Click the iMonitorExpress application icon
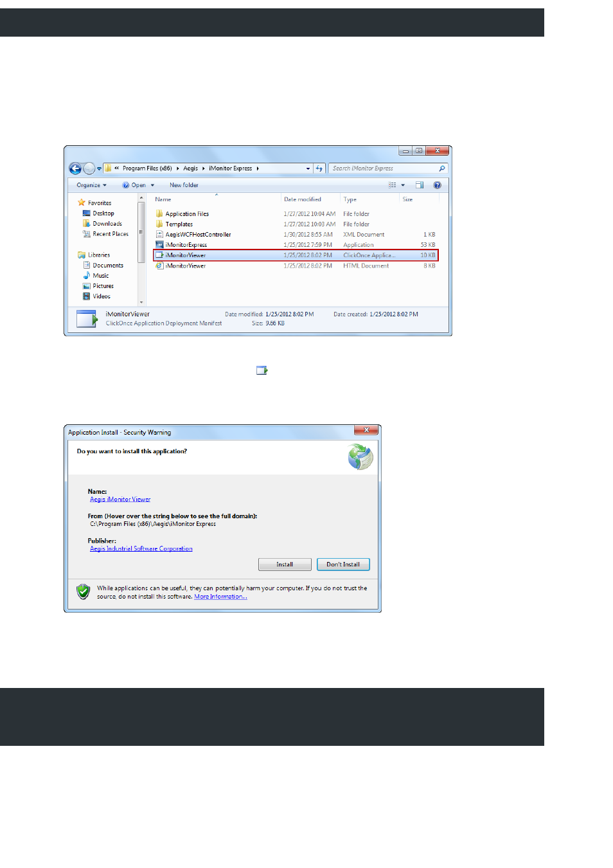The height and width of the screenshot is (868, 613). pos(159,245)
